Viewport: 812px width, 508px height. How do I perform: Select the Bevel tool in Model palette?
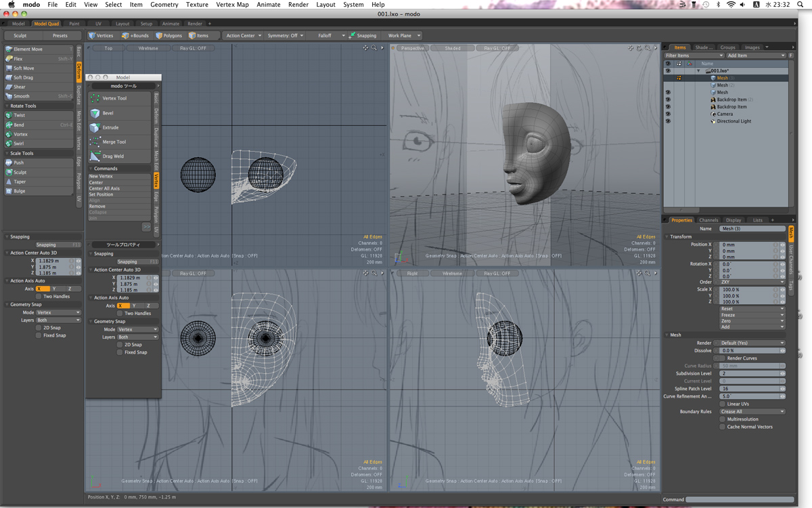[x=108, y=113]
